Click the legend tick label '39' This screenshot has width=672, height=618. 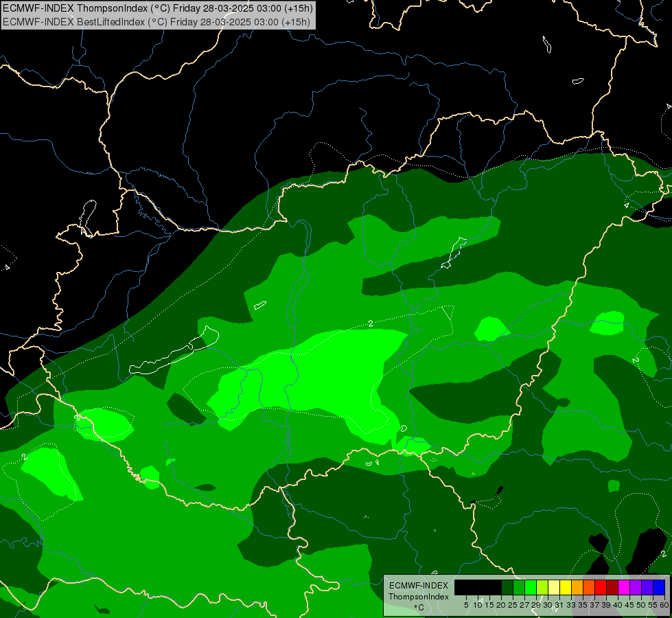click(606, 605)
